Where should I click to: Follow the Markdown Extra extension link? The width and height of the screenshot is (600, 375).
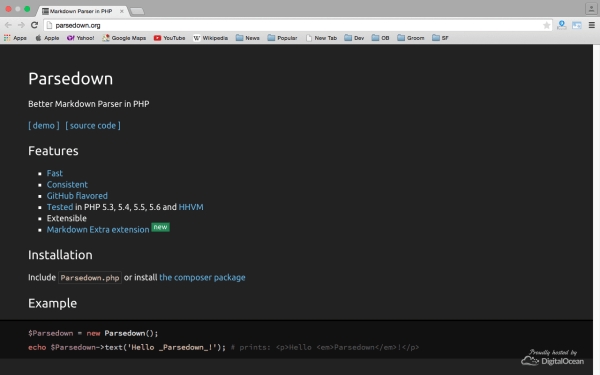pos(98,230)
